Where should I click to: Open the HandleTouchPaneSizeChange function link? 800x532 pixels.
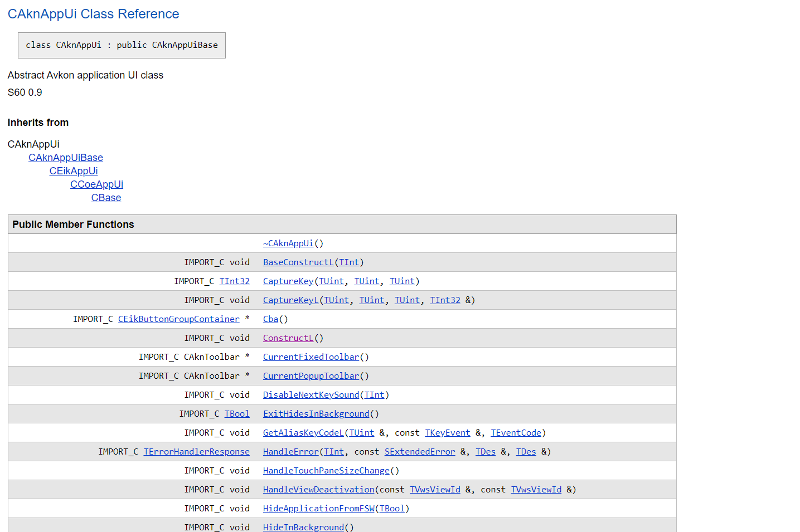click(x=326, y=471)
